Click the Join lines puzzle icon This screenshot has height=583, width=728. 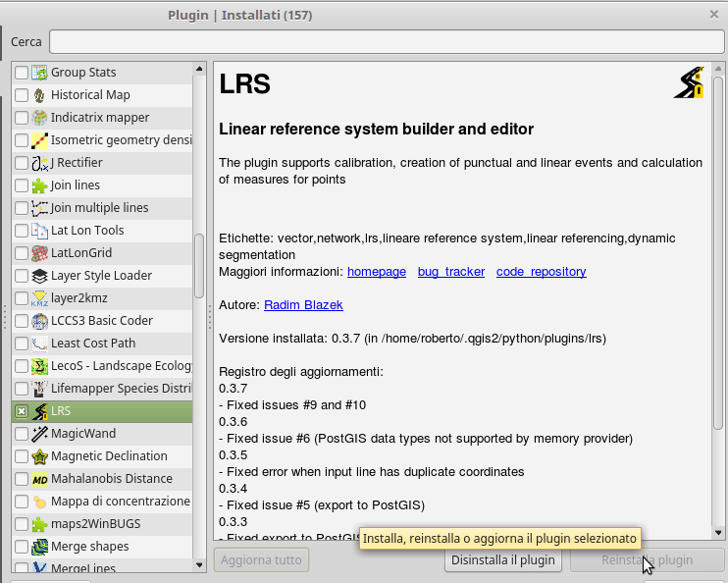click(39, 185)
